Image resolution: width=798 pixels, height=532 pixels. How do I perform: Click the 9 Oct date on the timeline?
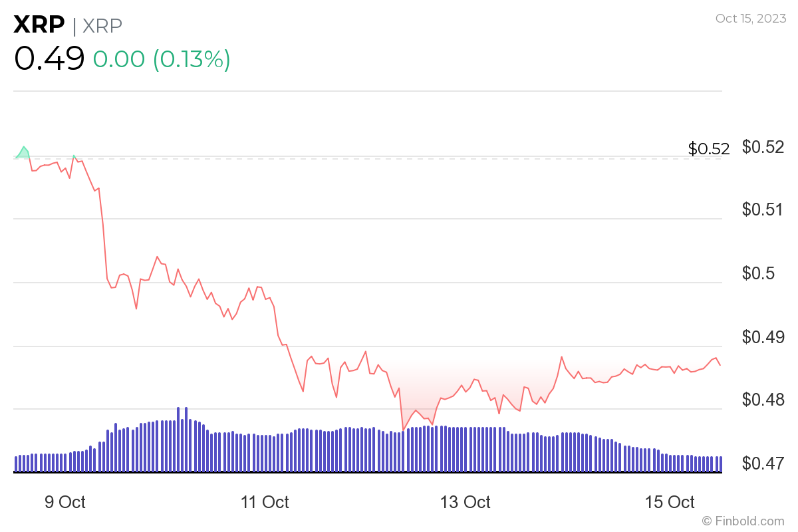[64, 503]
